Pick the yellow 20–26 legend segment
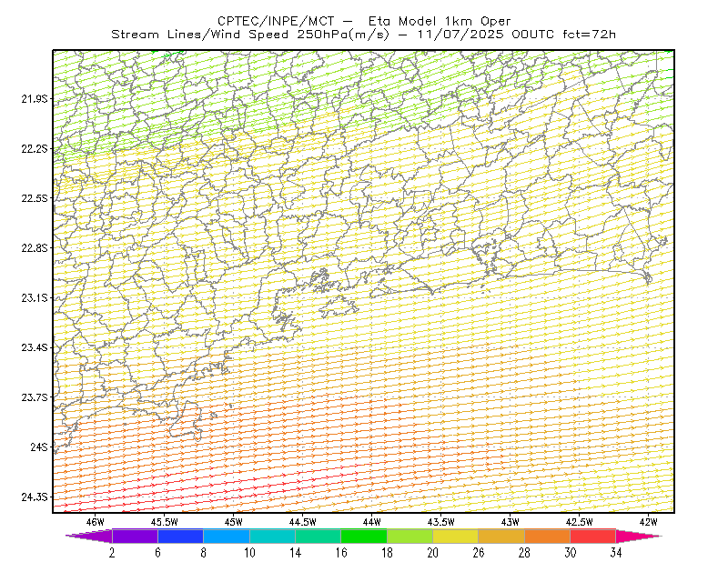Image resolution: width=728 pixels, height=562 pixels. point(456,536)
